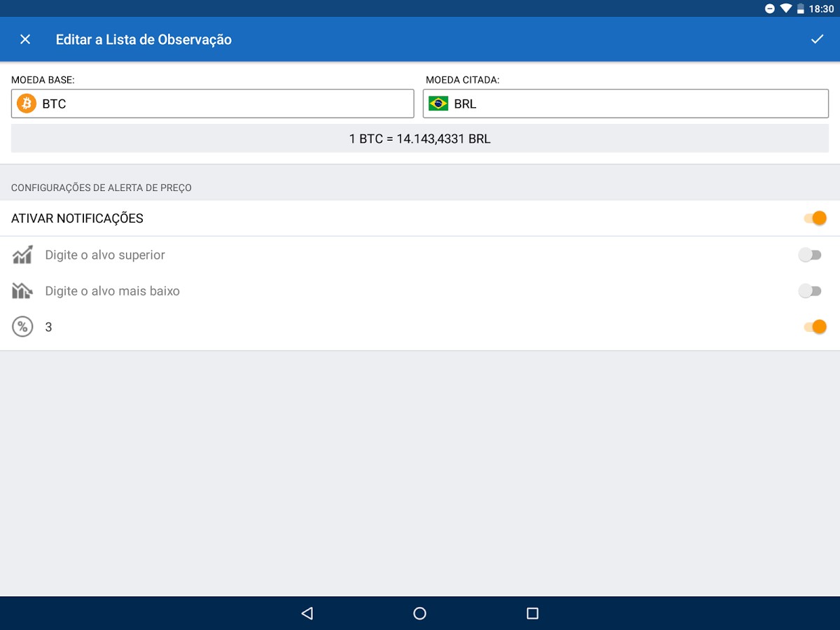The image size is (840, 630).
Task: Enable the upper target alert switch
Action: click(x=810, y=255)
